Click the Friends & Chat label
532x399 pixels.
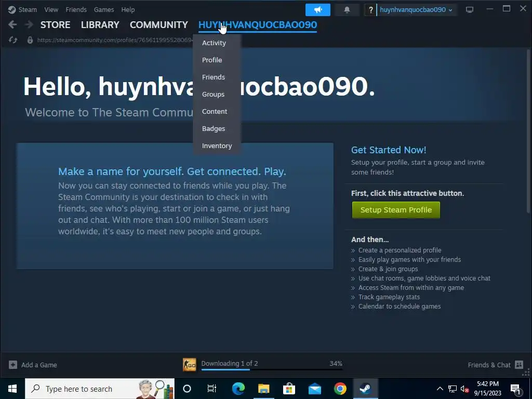tap(489, 365)
